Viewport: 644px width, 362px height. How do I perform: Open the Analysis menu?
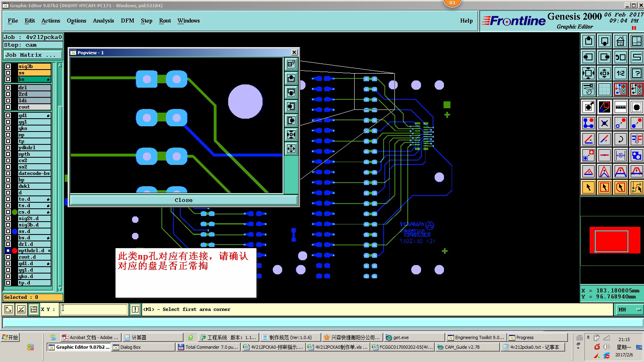pos(103,21)
